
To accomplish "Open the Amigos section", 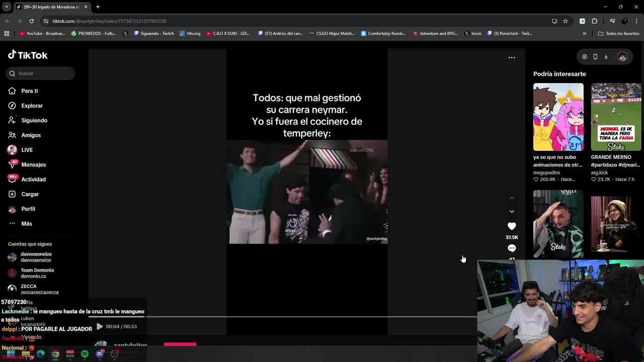I will (x=25, y=135).
